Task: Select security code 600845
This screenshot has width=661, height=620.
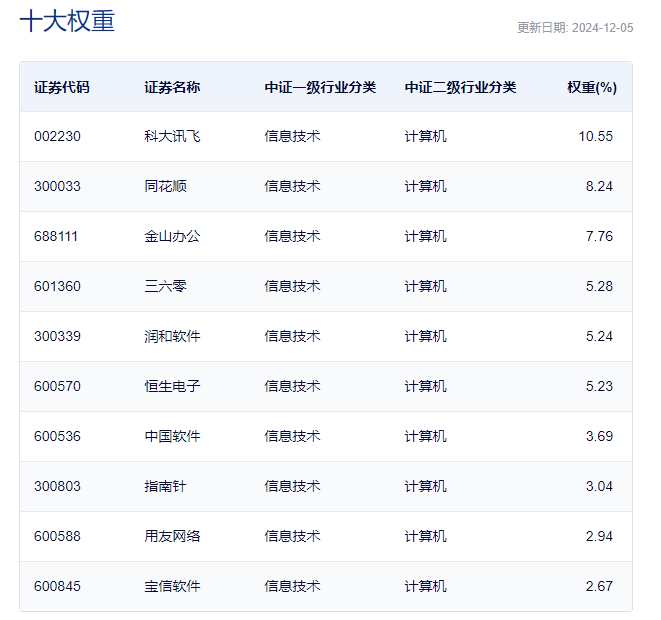Action: (x=57, y=586)
